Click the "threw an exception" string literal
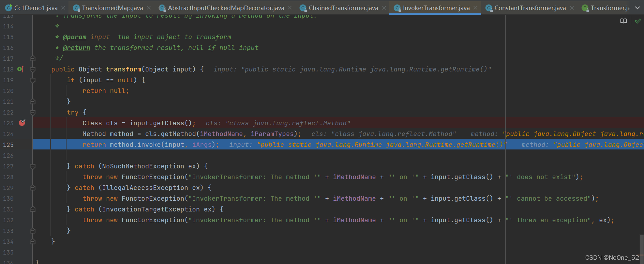Viewport: 644px width, 264px height. (x=548, y=220)
